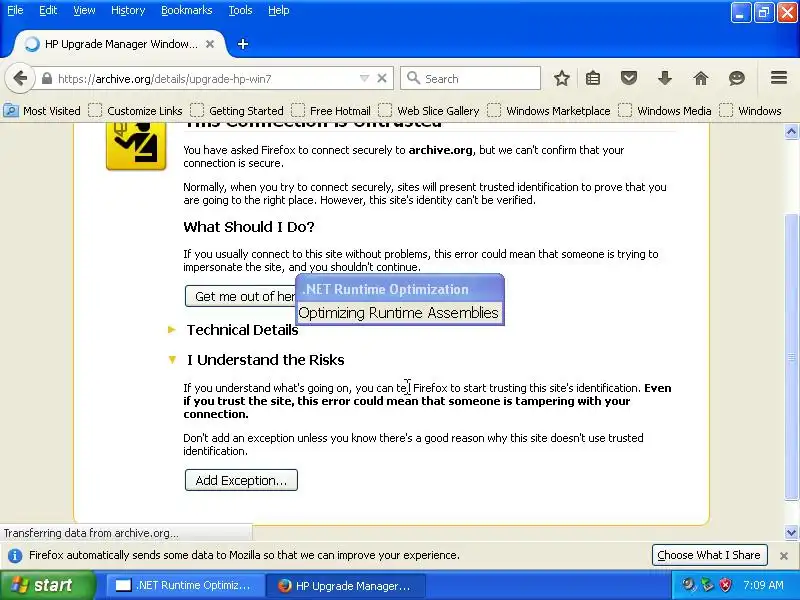
Task: Click the vertical scrollbar thumb
Action: coord(791,357)
